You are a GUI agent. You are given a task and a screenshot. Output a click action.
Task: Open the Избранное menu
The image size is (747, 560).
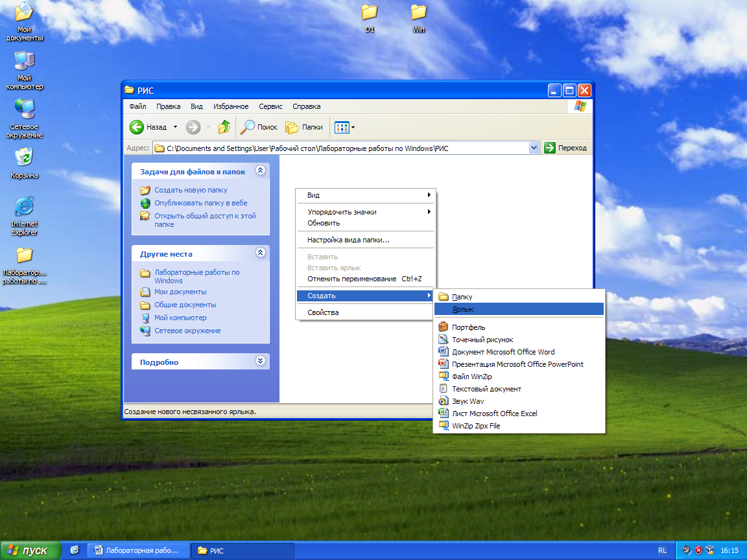[x=231, y=106]
